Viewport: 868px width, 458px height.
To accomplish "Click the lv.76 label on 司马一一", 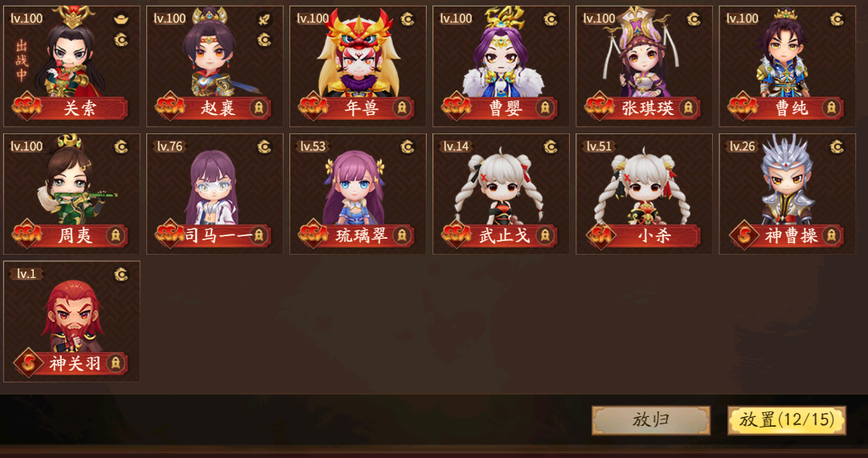I will [x=170, y=146].
